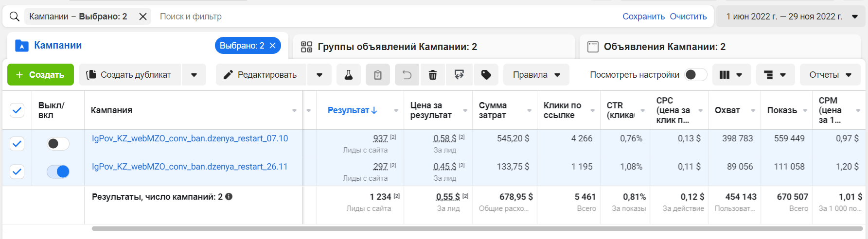This screenshot has height=239, width=868.
Task: Click the export share icon
Action: pos(459,75)
